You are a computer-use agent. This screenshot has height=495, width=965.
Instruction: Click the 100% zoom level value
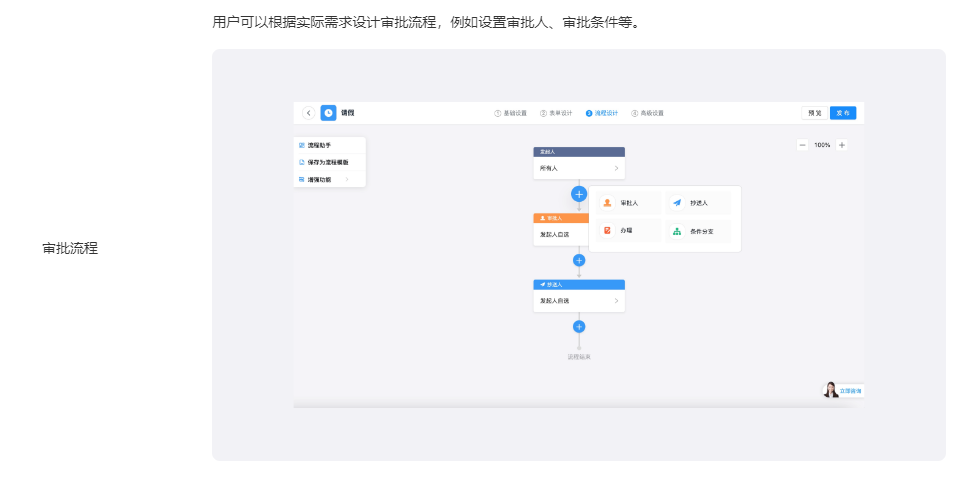[822, 145]
